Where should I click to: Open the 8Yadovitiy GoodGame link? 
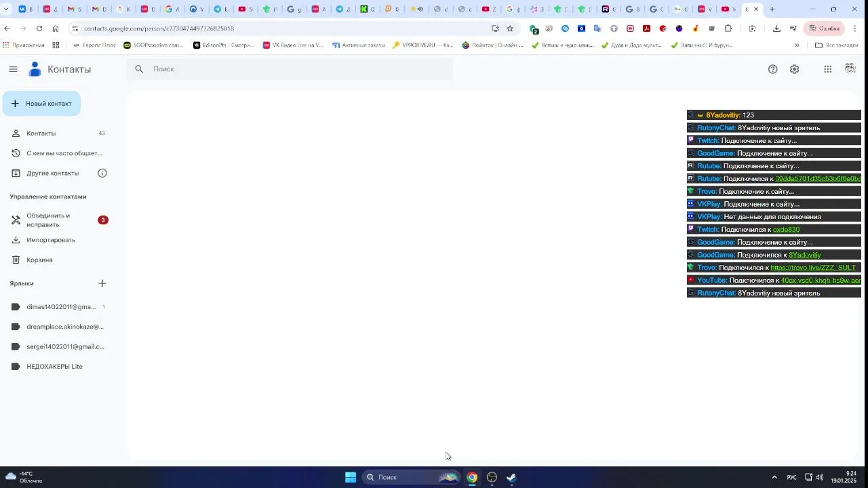(x=805, y=255)
